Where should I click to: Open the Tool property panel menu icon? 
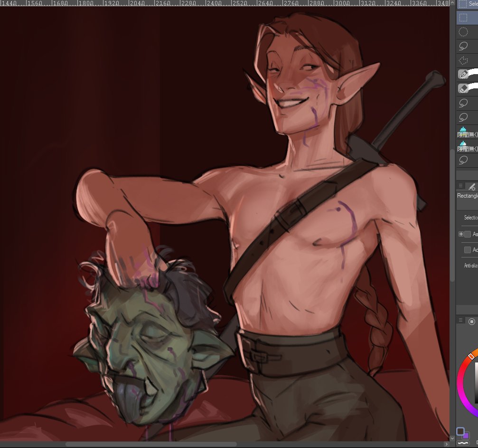coord(460,186)
